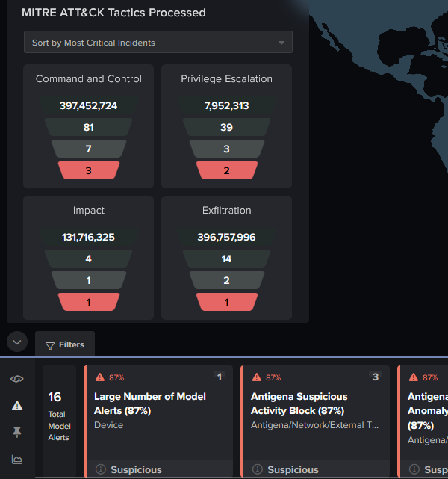Click the 3 grey funnel tier in Privilege Escalation
Viewport: 448px width, 479px height.
click(226, 149)
